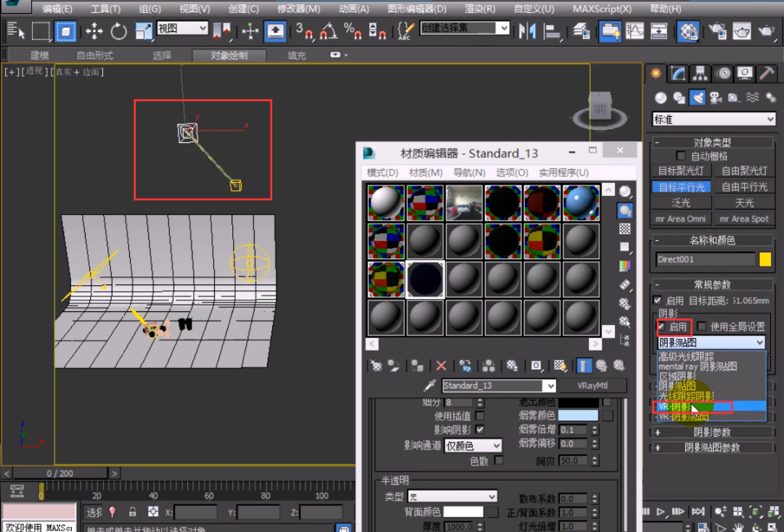
Task: Click the 泛光 light button
Action: [681, 202]
